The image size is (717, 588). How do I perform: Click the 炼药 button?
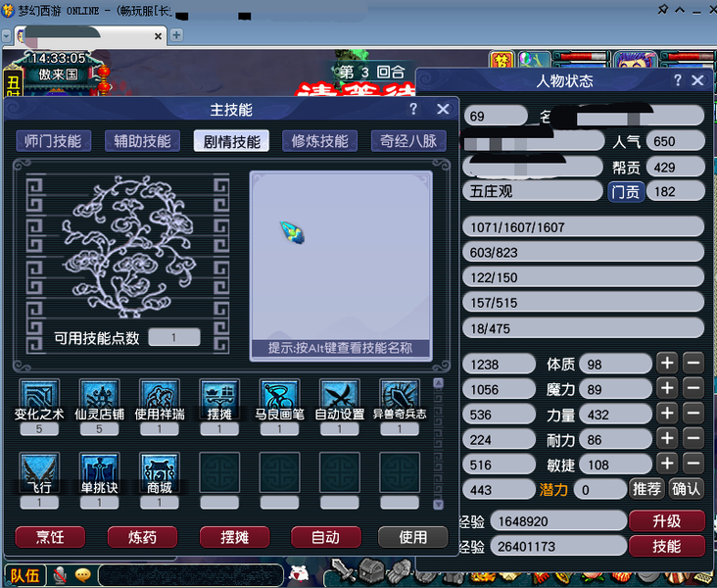142,537
